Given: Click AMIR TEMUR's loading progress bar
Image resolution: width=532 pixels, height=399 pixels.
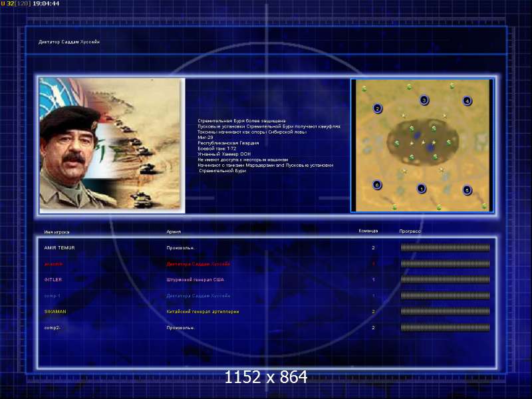Looking at the screenshot, I should pyautogui.click(x=445, y=247).
